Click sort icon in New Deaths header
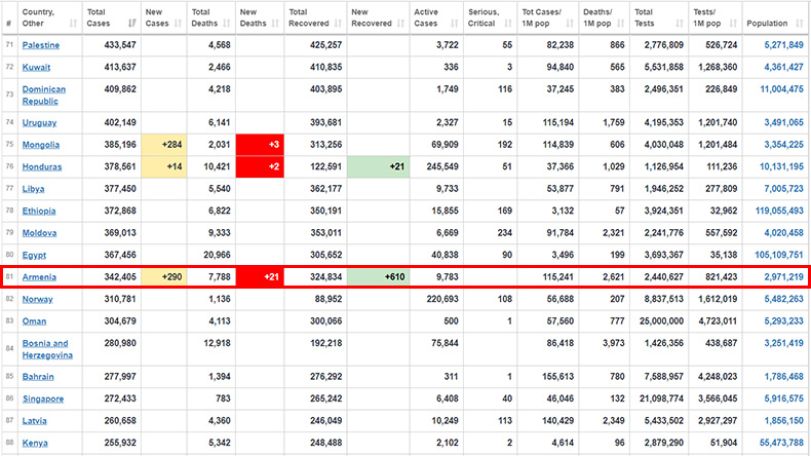 (x=275, y=23)
